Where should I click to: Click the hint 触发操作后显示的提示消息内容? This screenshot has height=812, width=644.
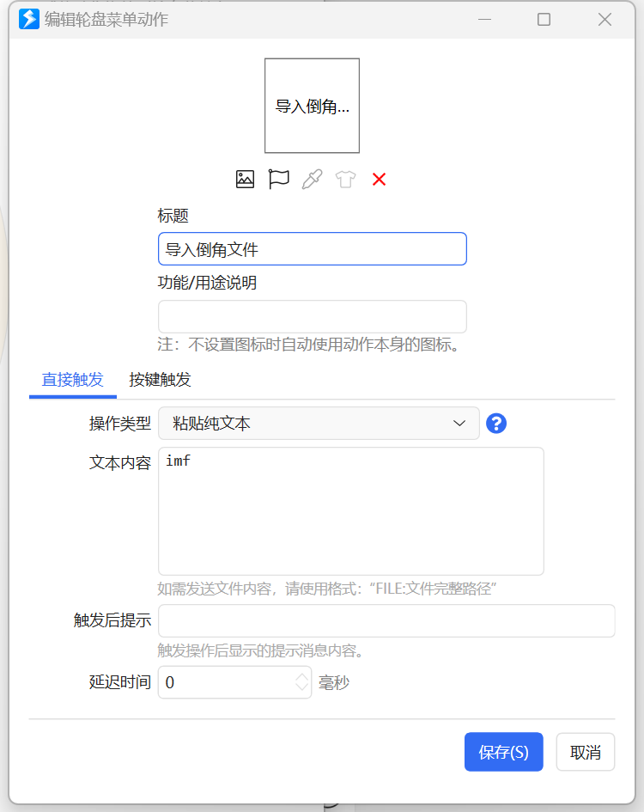tap(260, 650)
